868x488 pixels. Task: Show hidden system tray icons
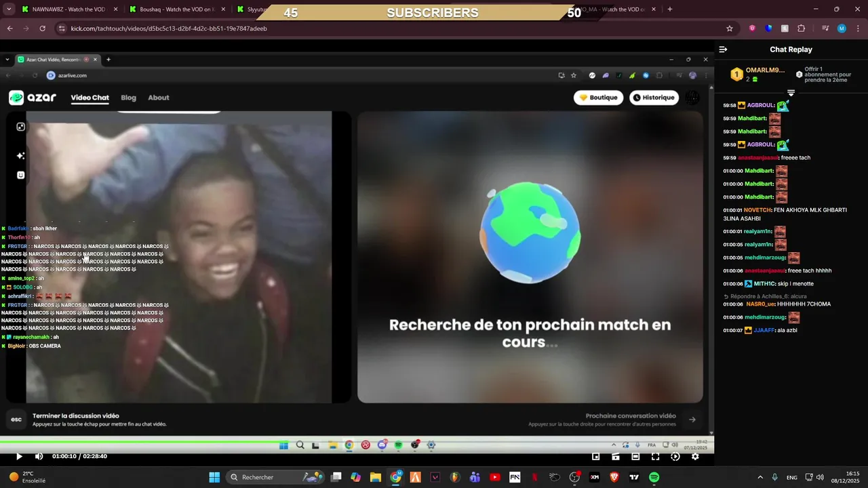[x=760, y=477]
